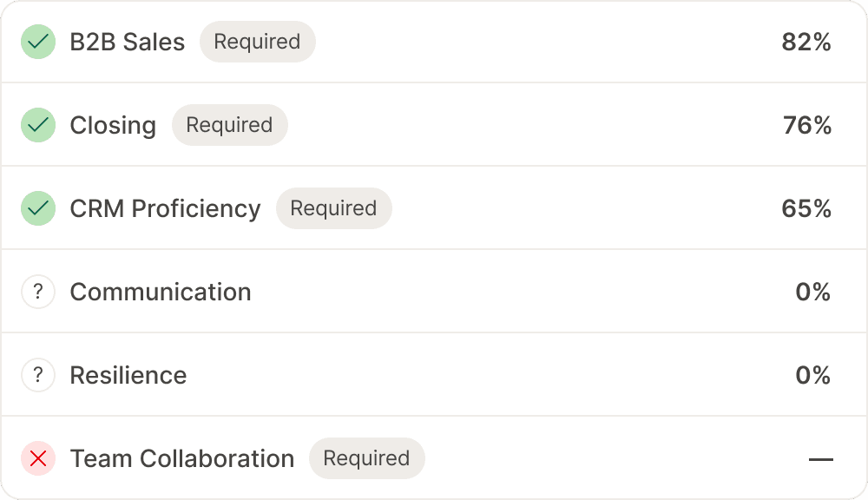Click the Required tag on CRM Proficiency
The height and width of the screenshot is (500, 868).
point(334,208)
